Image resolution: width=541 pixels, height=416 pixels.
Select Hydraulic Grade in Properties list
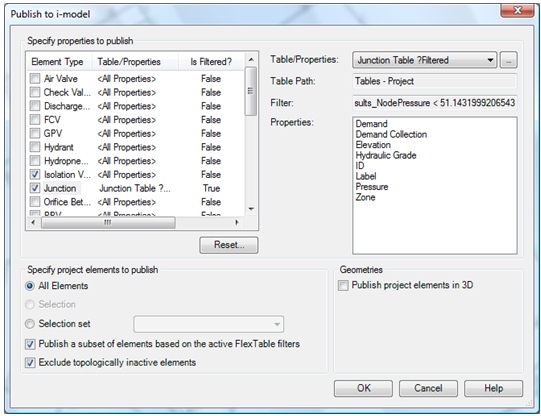click(x=386, y=155)
